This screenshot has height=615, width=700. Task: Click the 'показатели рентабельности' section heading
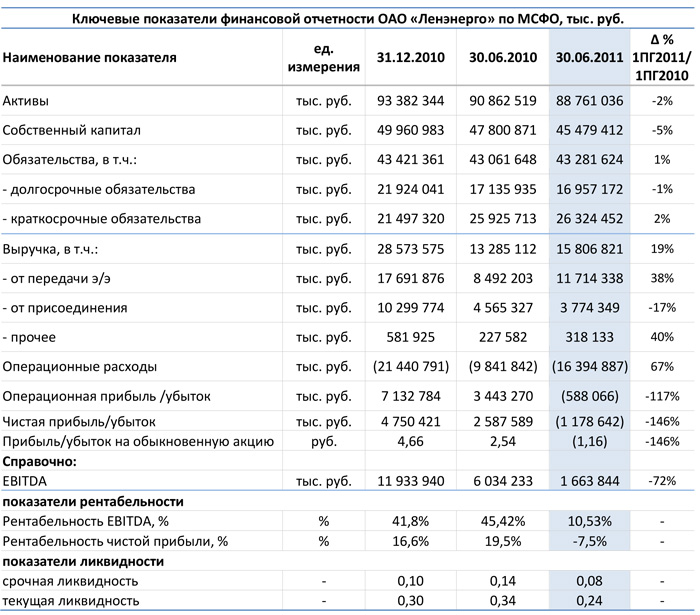click(x=94, y=501)
